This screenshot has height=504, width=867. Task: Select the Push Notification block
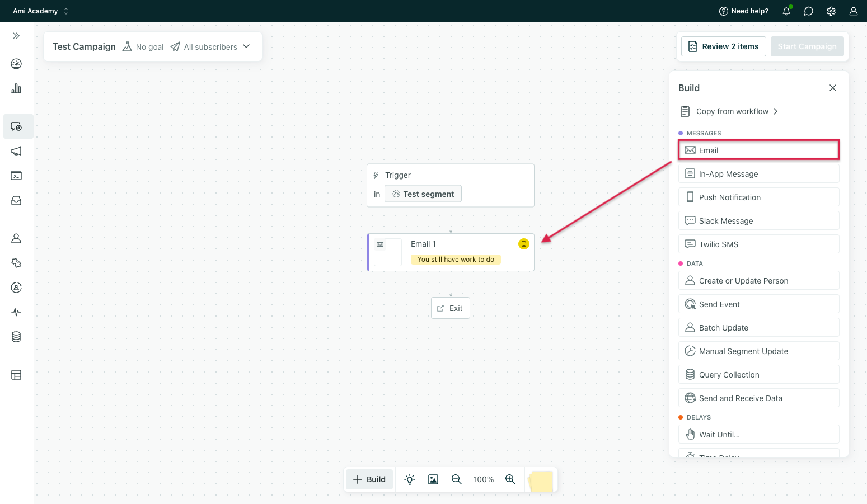coord(759,197)
